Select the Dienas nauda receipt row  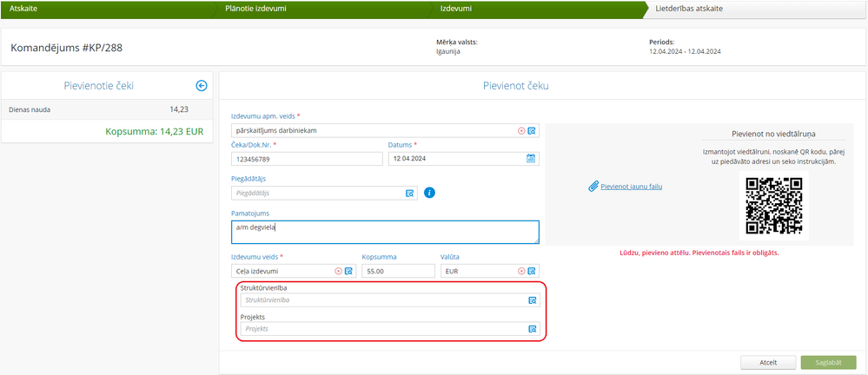click(x=107, y=109)
